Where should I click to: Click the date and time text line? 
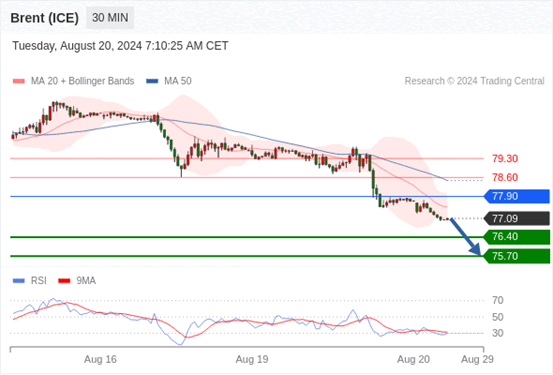(120, 46)
